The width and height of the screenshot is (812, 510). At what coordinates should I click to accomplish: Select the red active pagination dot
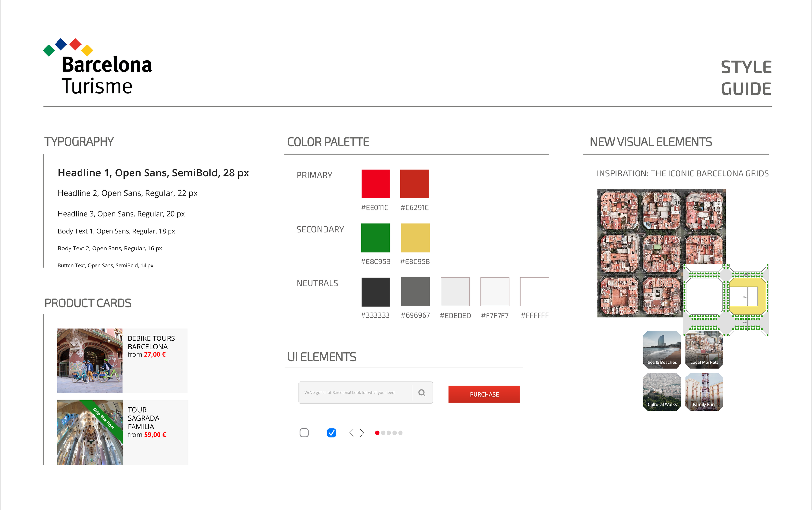click(377, 433)
